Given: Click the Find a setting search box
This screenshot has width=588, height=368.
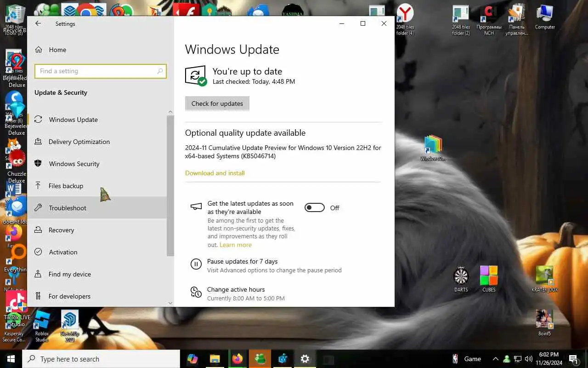Looking at the screenshot, I should click(x=100, y=71).
